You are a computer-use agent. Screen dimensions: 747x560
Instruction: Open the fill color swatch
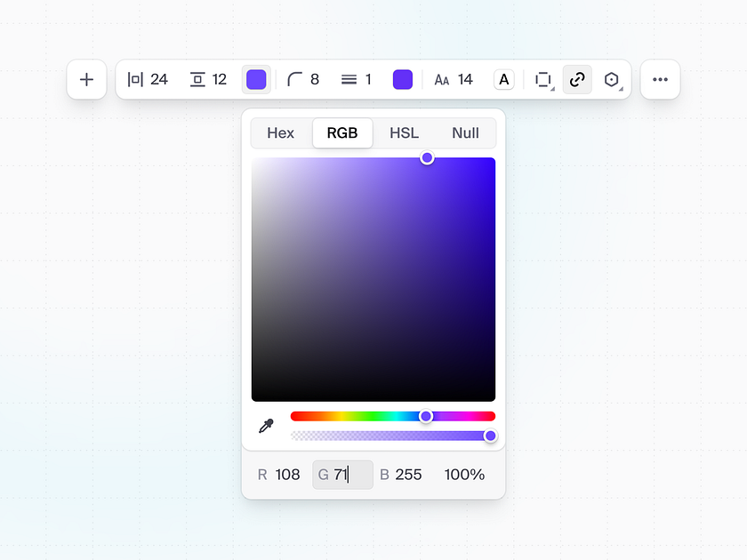click(x=256, y=79)
